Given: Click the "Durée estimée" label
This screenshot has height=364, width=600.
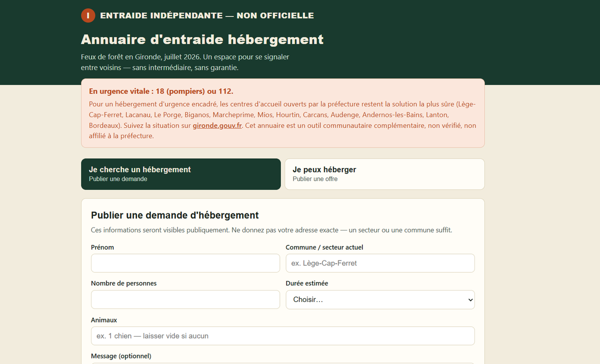Looking at the screenshot, I should click(x=307, y=283).
